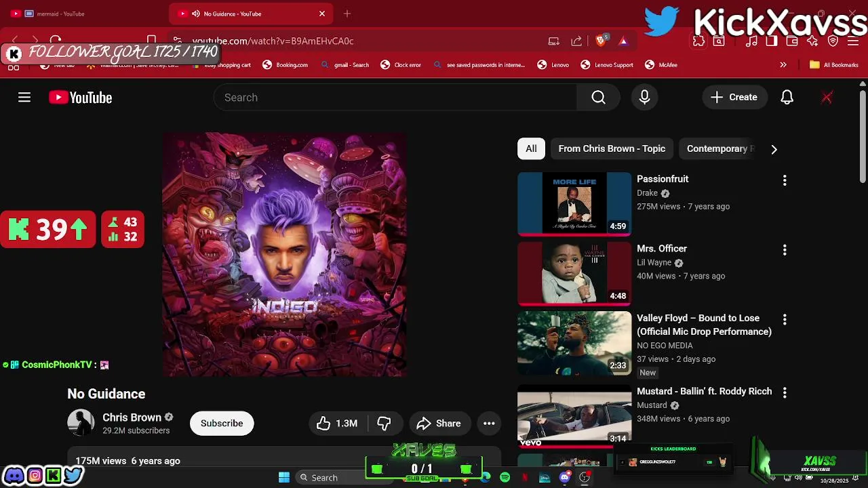Open options menu for Passionfruit video
The width and height of the screenshot is (868, 488).
point(785,180)
